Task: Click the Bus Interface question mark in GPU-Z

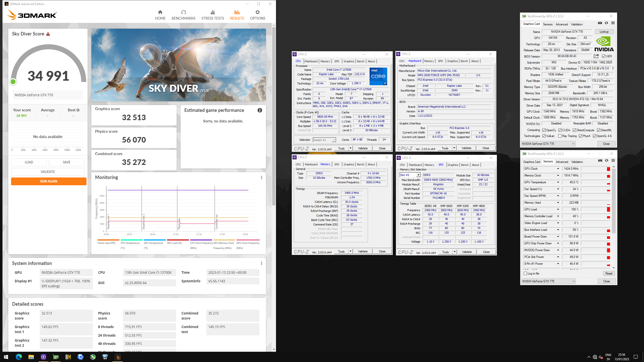Action: (613, 68)
